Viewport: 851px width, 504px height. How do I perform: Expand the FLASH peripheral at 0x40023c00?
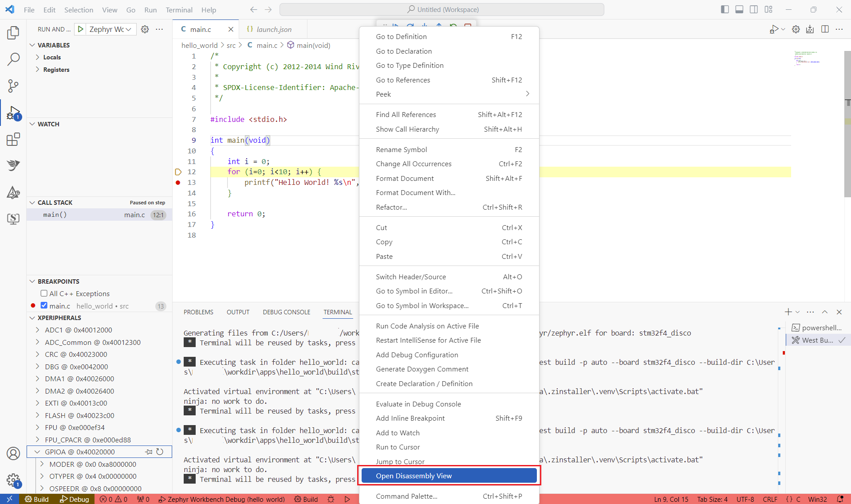[x=38, y=415]
